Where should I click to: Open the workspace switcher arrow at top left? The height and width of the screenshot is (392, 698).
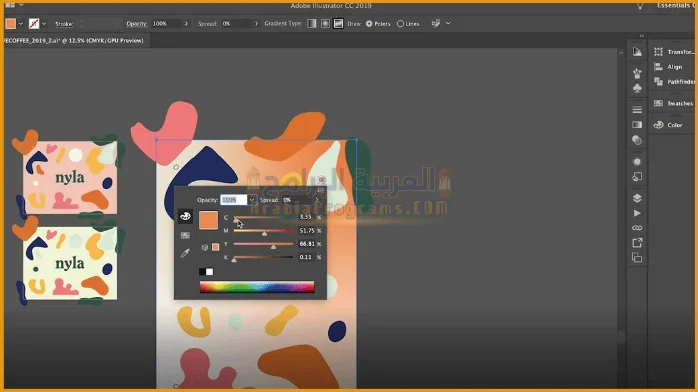pyautogui.click(x=21, y=5)
